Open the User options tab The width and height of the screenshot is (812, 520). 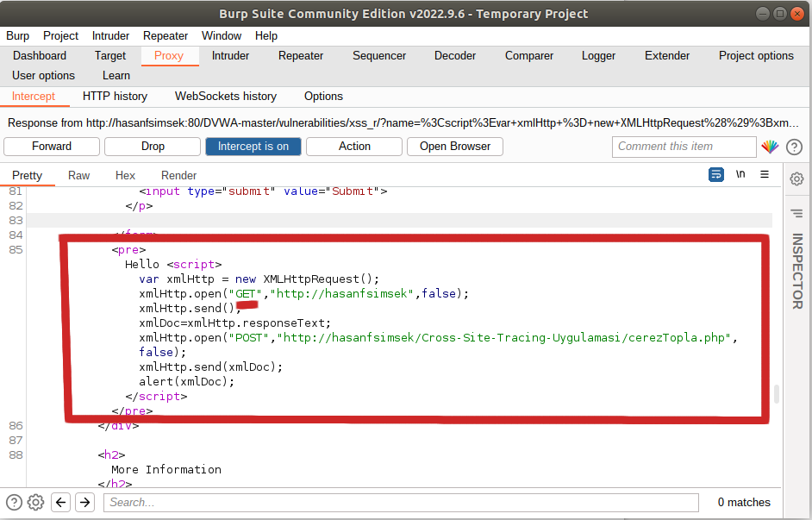click(x=43, y=76)
